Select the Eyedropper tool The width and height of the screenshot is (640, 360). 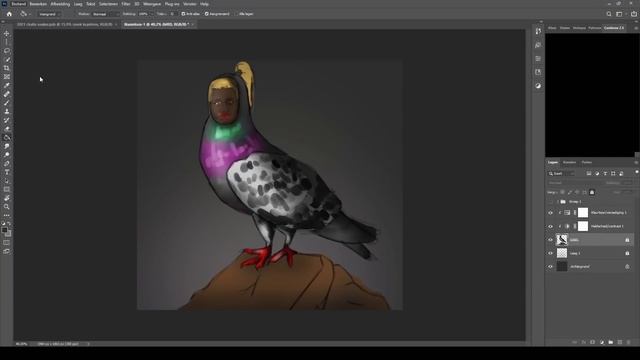[7, 85]
